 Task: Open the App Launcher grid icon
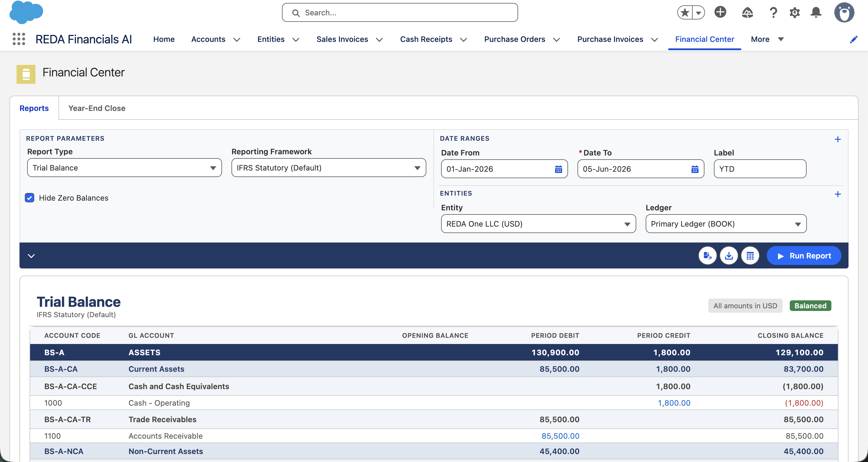click(19, 39)
